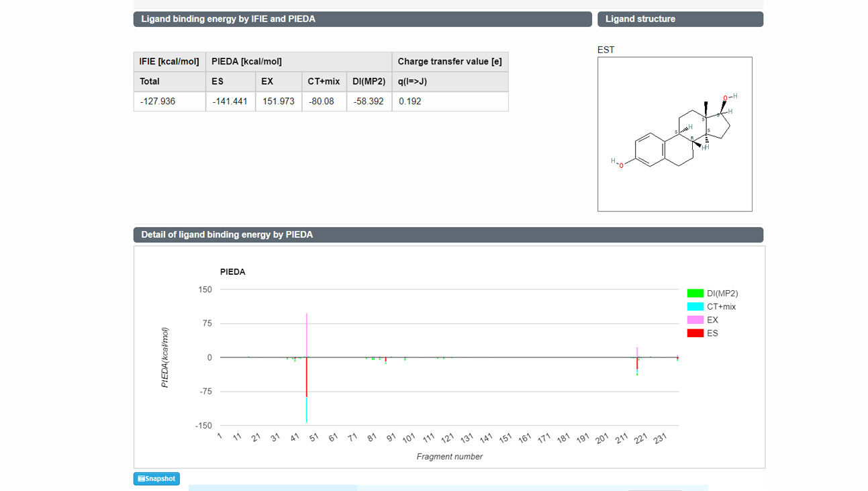The height and width of the screenshot is (491, 868).
Task: Toggle the ES red legend swatch
Action: tap(695, 333)
